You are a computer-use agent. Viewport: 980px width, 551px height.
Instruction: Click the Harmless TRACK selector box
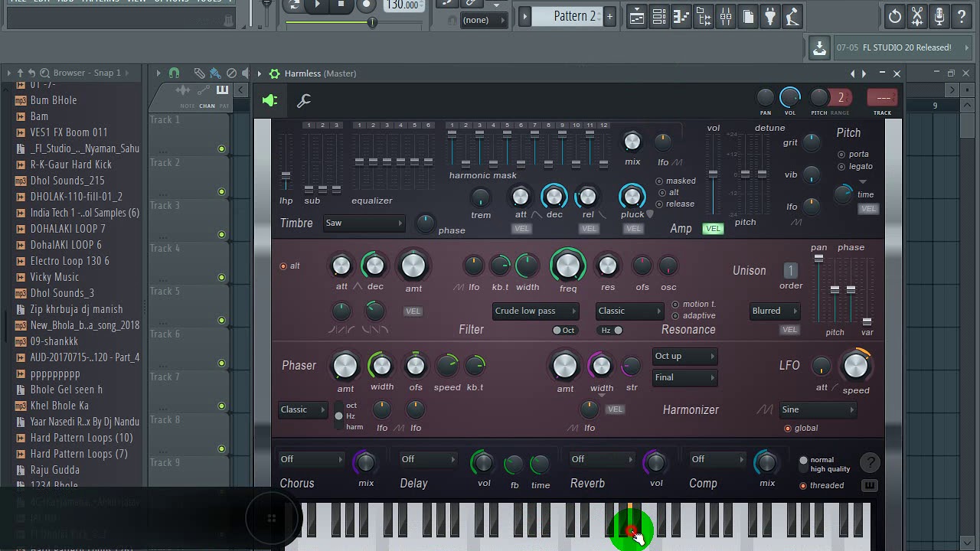tap(882, 97)
